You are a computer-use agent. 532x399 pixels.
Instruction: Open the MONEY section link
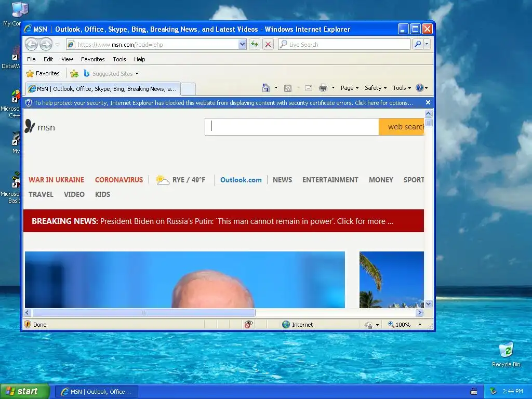(x=381, y=180)
